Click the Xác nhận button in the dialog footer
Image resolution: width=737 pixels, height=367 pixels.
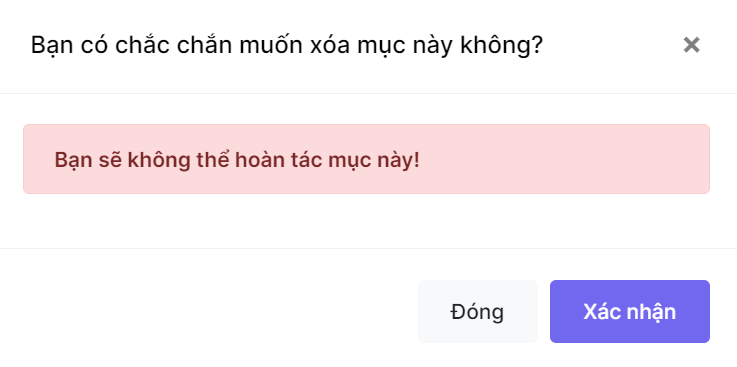[630, 312]
